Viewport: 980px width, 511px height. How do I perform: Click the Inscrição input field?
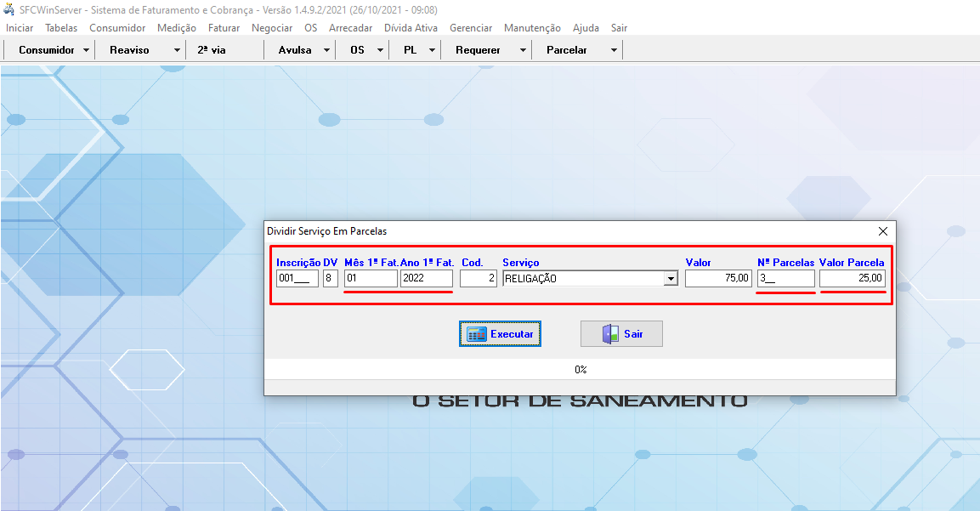tap(297, 279)
